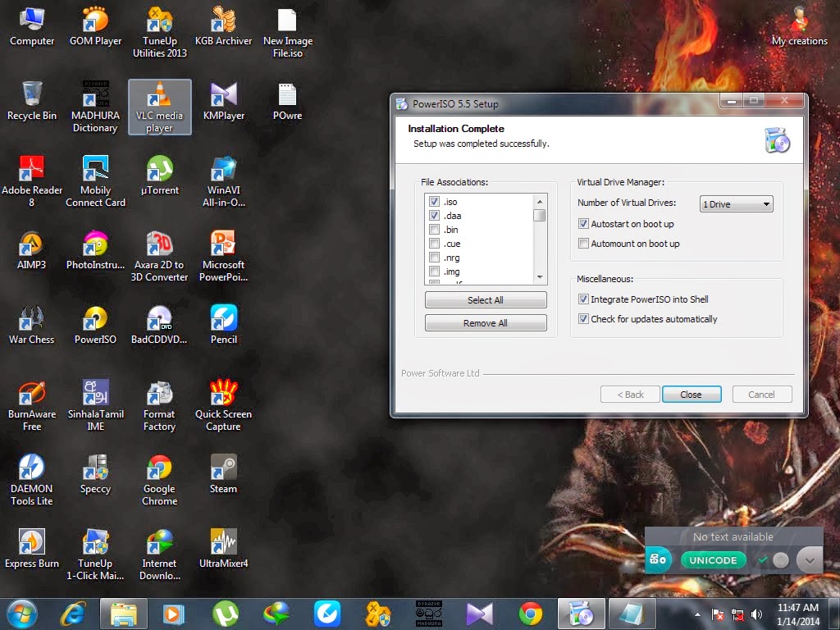Image resolution: width=840 pixels, height=630 pixels.
Task: Open the µTorrent desktop shortcut
Action: (160, 176)
